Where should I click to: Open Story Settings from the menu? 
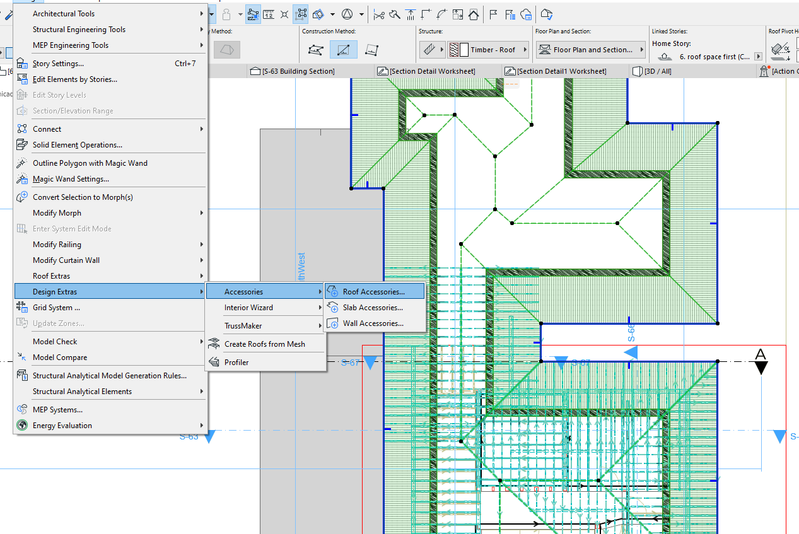coord(58,63)
